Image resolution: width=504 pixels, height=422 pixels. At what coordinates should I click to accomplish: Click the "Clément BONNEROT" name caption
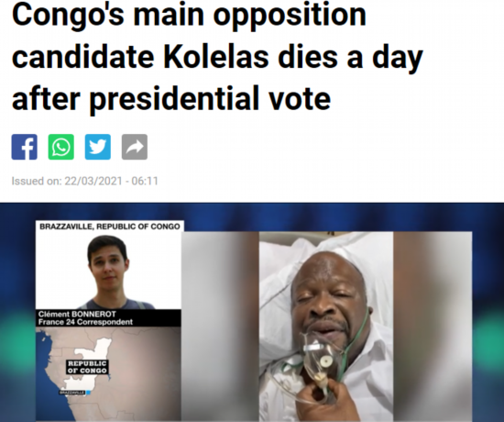point(77,314)
